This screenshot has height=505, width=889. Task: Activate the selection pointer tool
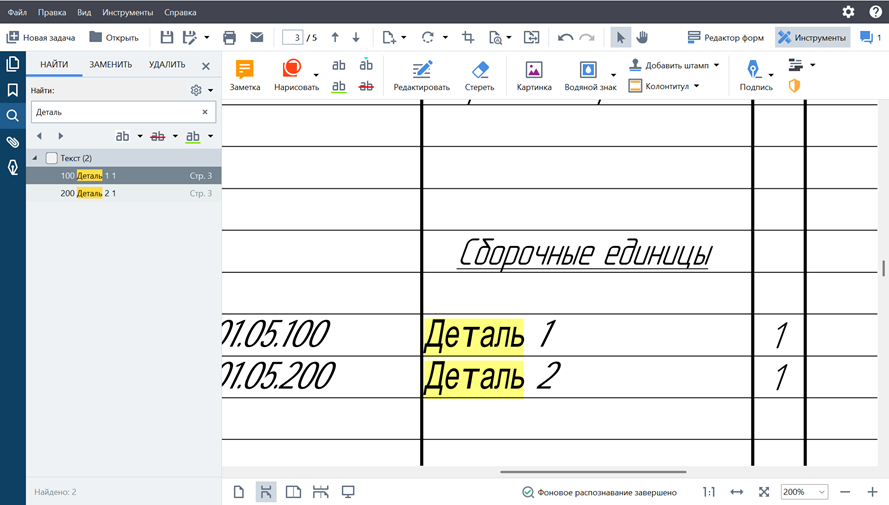point(621,37)
